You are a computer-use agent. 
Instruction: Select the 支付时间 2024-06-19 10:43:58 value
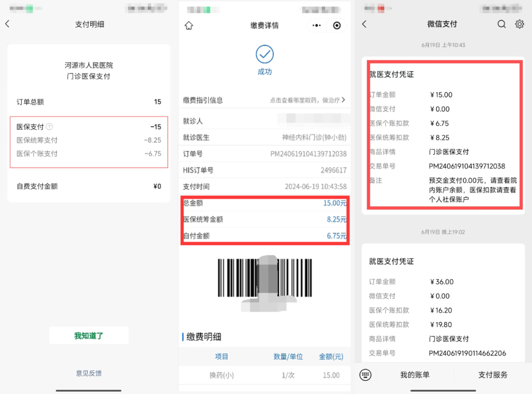point(316,187)
